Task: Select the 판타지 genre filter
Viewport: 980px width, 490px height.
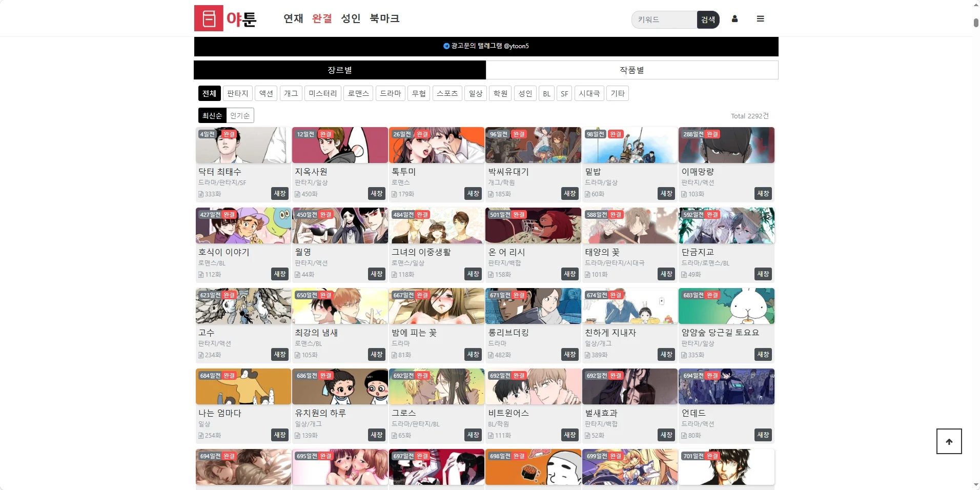Action: click(238, 93)
